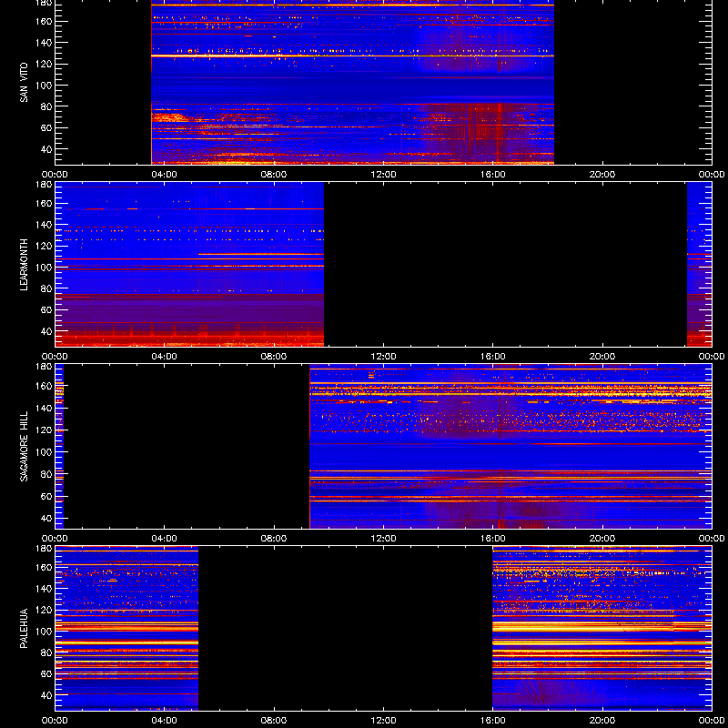Viewport: 728px width, 728px height.
Task: Click the 180 frequency tick on Palehua axis
Action: [x=45, y=549]
